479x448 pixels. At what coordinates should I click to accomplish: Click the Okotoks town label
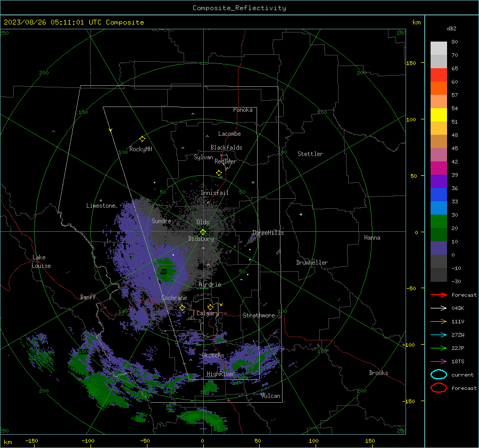coord(213,355)
